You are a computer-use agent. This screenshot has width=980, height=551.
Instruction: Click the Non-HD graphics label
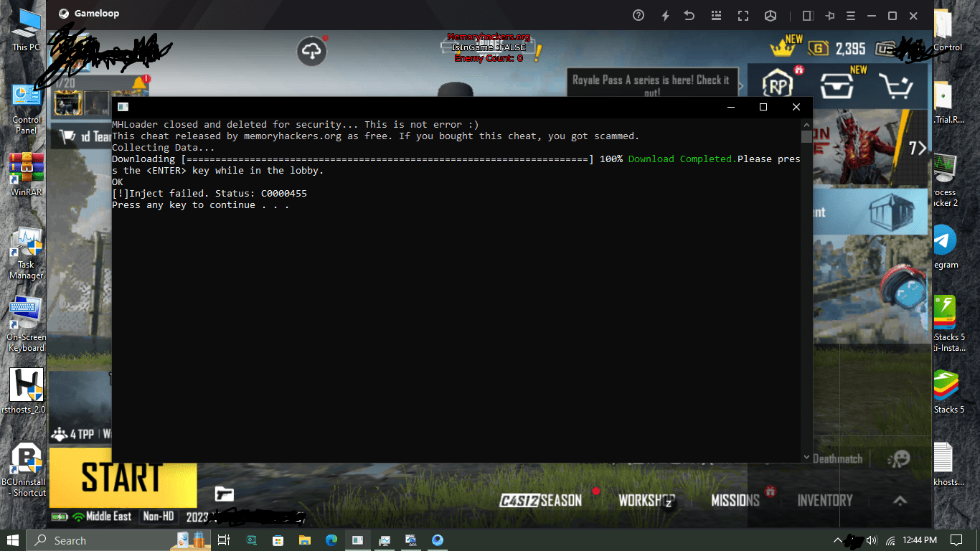click(x=159, y=516)
